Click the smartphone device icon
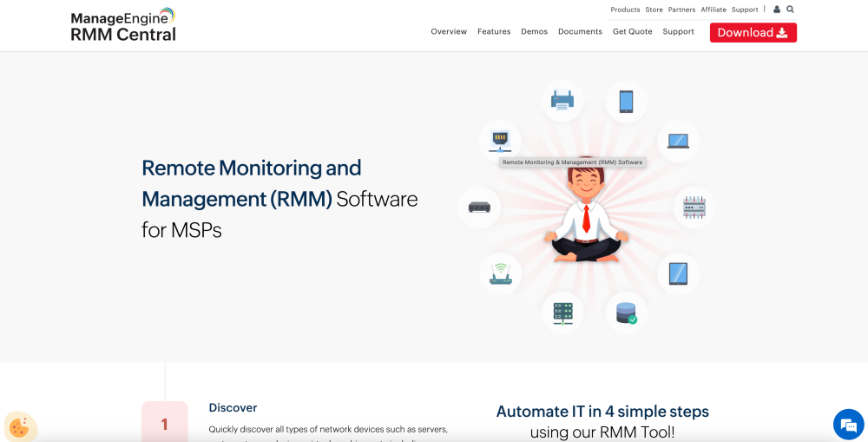Image resolution: width=868 pixels, height=442 pixels. tap(626, 102)
